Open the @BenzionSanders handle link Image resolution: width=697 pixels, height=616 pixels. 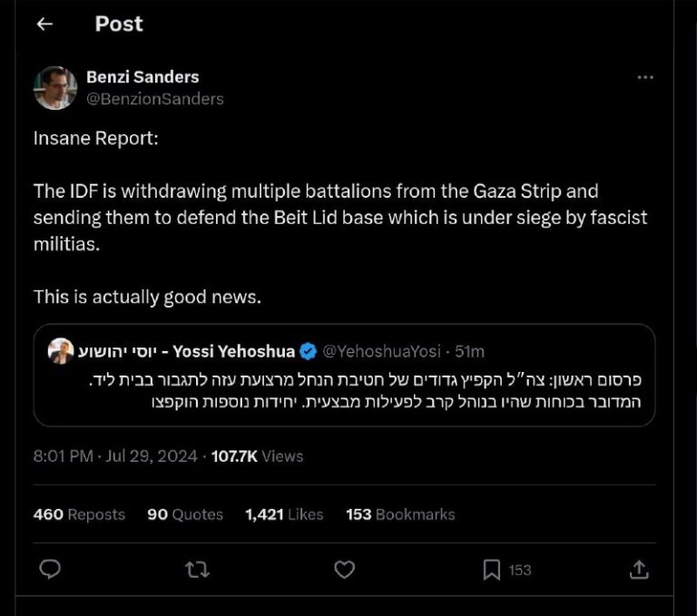click(154, 99)
